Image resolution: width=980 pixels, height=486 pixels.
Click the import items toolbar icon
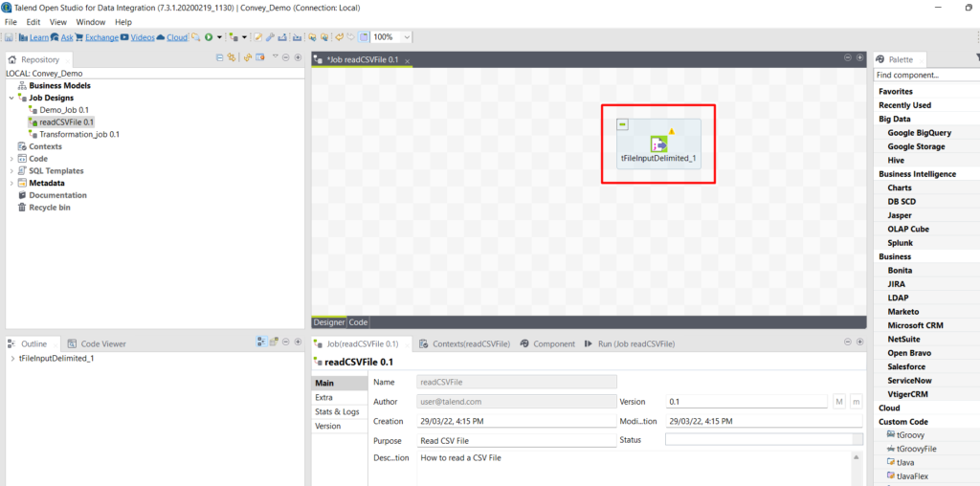[298, 37]
